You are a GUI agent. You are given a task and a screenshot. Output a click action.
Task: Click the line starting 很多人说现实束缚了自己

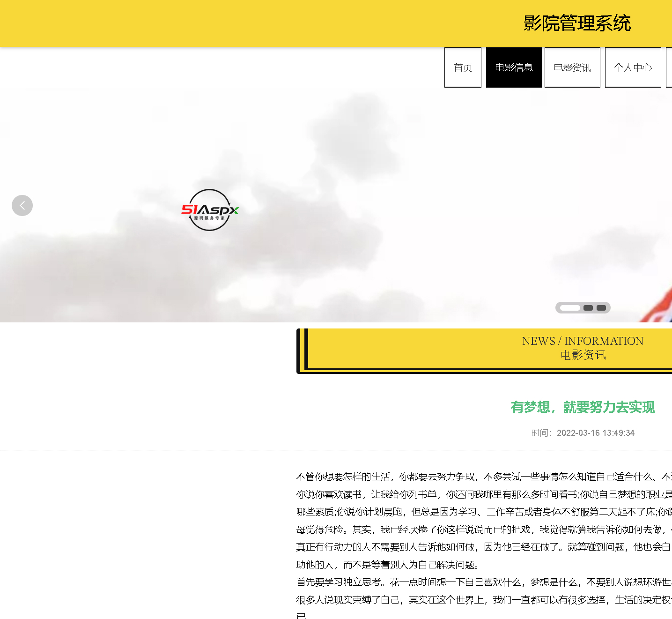click(x=484, y=600)
